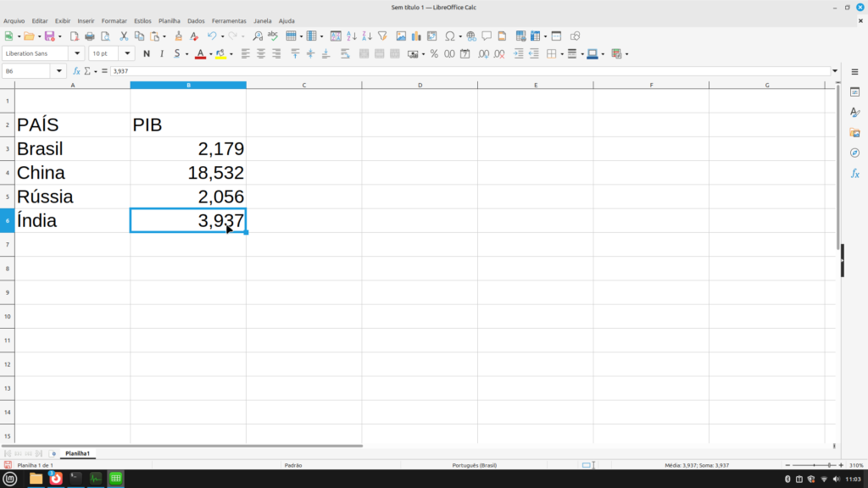
Task: Format the cell as percent
Action: (434, 53)
